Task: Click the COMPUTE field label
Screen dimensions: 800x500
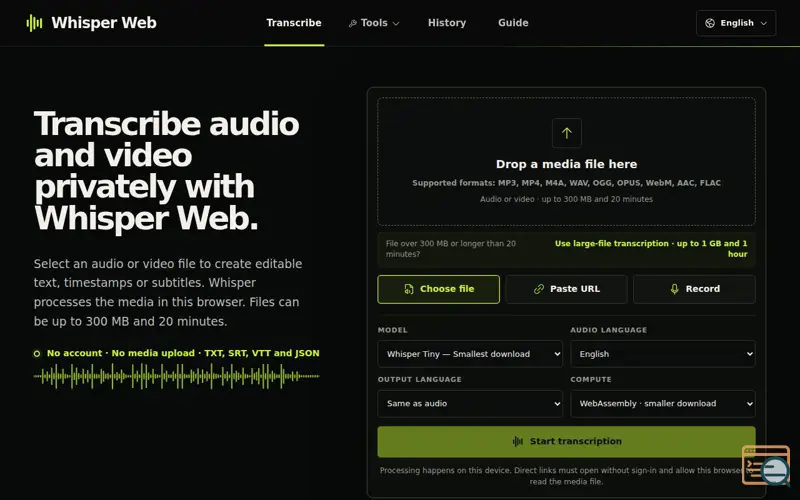Action: (x=591, y=380)
